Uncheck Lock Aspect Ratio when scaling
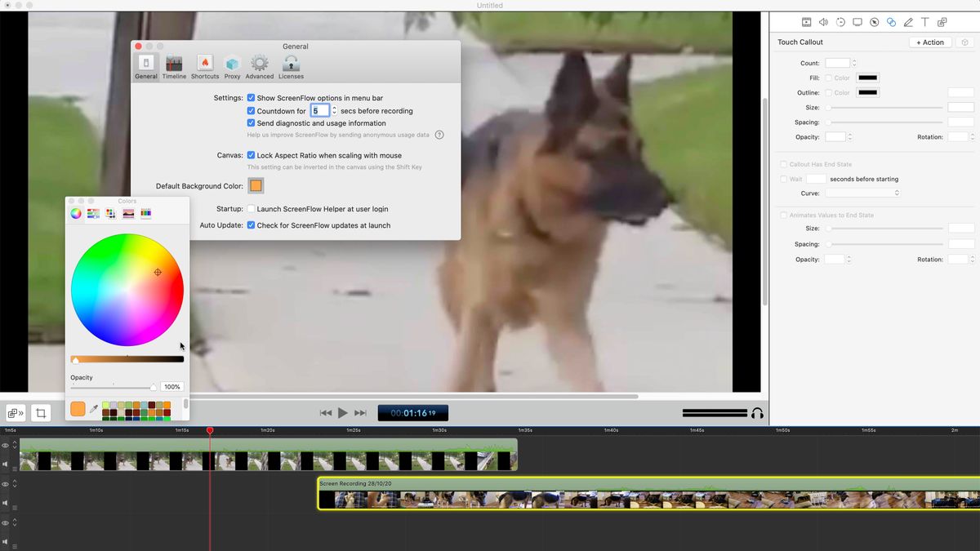980x551 pixels. tap(252, 155)
